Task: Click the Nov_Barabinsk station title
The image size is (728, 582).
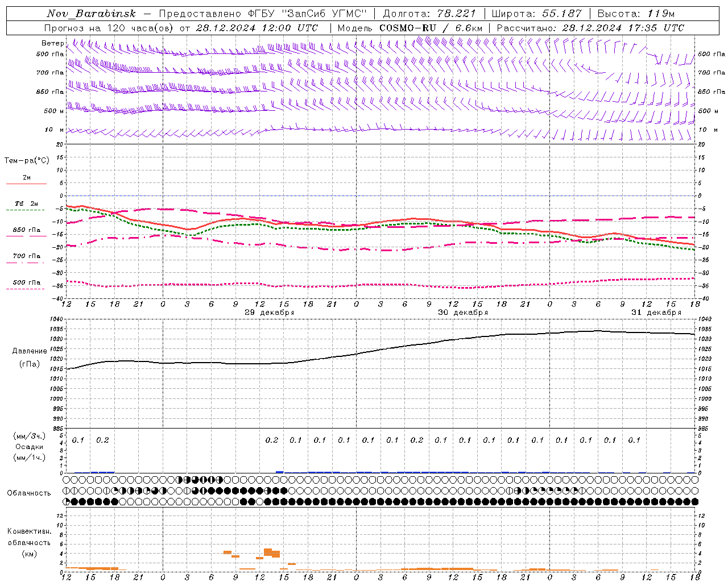Action: click(x=91, y=14)
